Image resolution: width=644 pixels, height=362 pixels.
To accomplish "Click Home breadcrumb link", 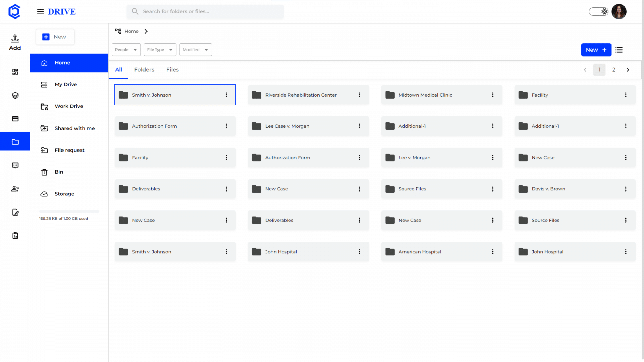I will [131, 31].
